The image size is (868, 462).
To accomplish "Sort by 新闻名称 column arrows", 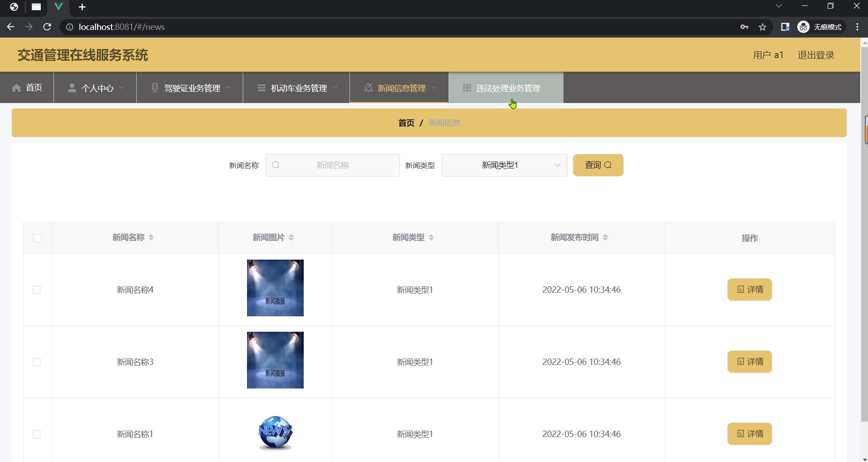I will [151, 238].
